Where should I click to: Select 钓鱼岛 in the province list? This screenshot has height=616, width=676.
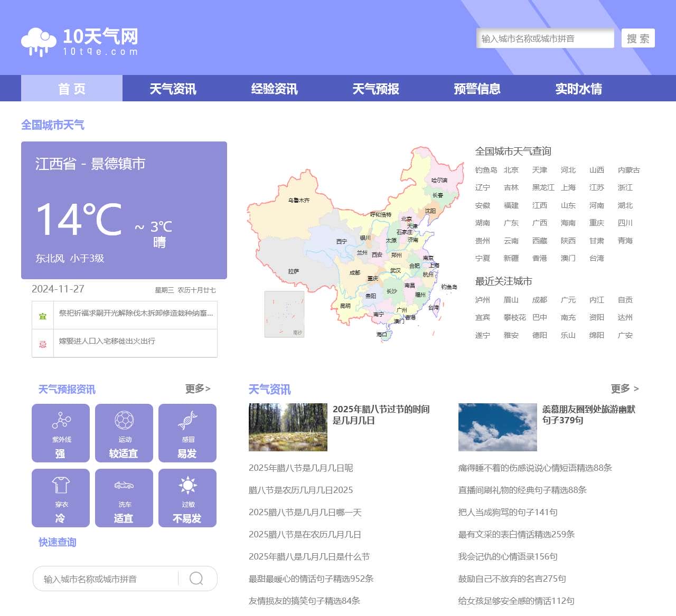pyautogui.click(x=486, y=170)
